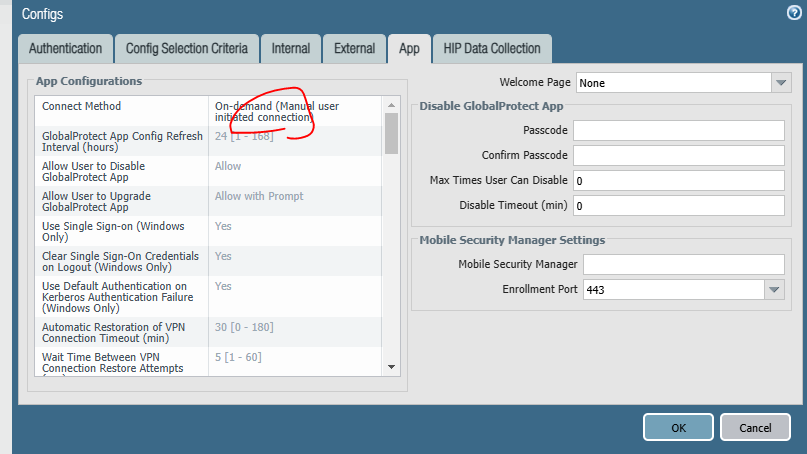807x454 pixels.
Task: Select Clear Single Sign-On Credentials on Logout label
Action: click(x=120, y=261)
